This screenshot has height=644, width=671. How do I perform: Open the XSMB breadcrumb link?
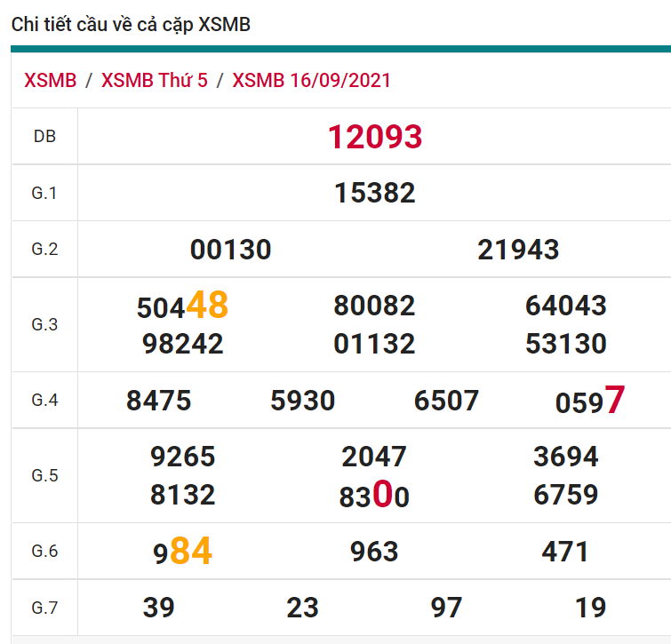click(51, 80)
